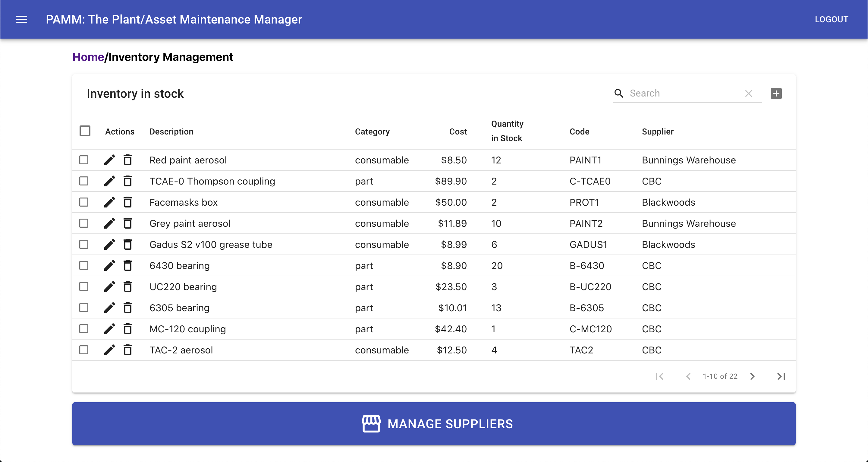Follow the Home breadcrumb link
868x462 pixels.
[x=88, y=57]
